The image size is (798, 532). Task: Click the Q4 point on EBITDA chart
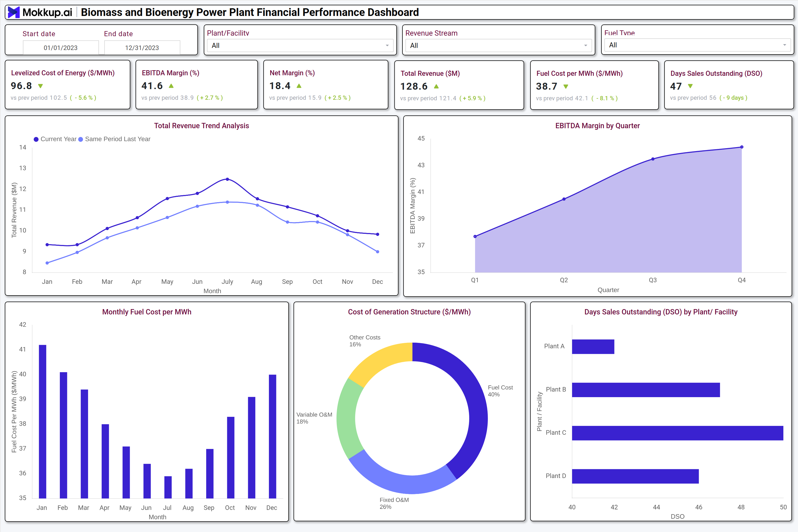(742, 147)
